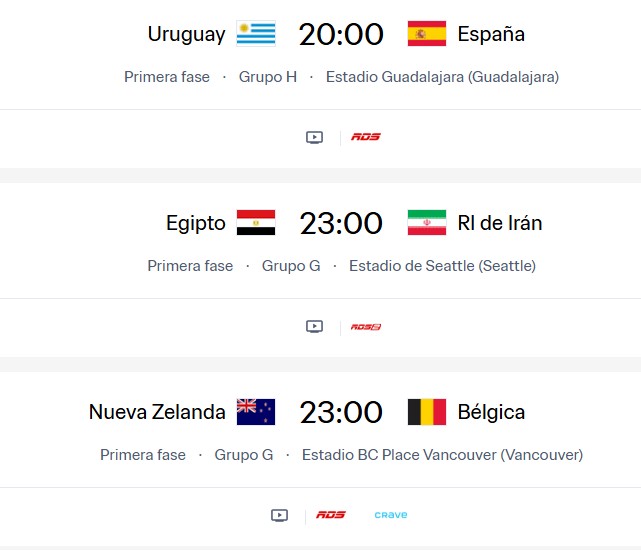641x550 pixels.
Task: Click the Uruguay flag icon
Action: pyautogui.click(x=256, y=34)
